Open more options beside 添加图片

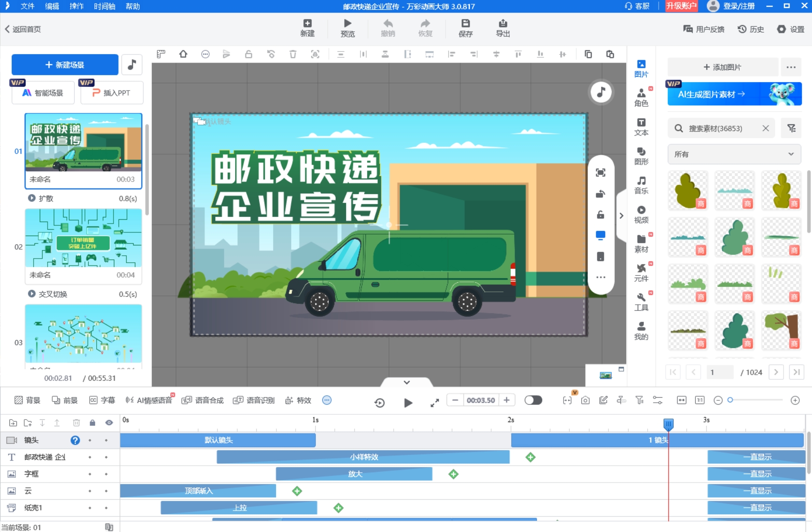click(x=791, y=67)
